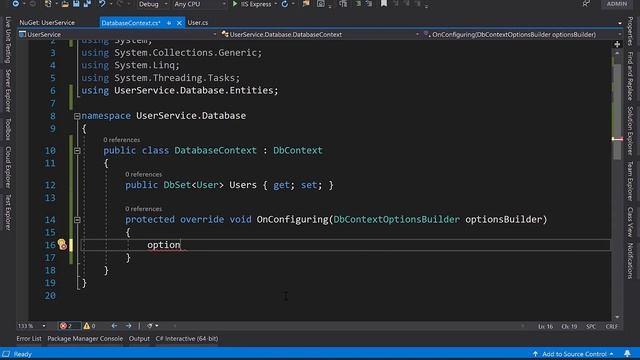This screenshot has width=640, height=360.
Task: Navigate to previous issue arrow
Action: (114, 326)
